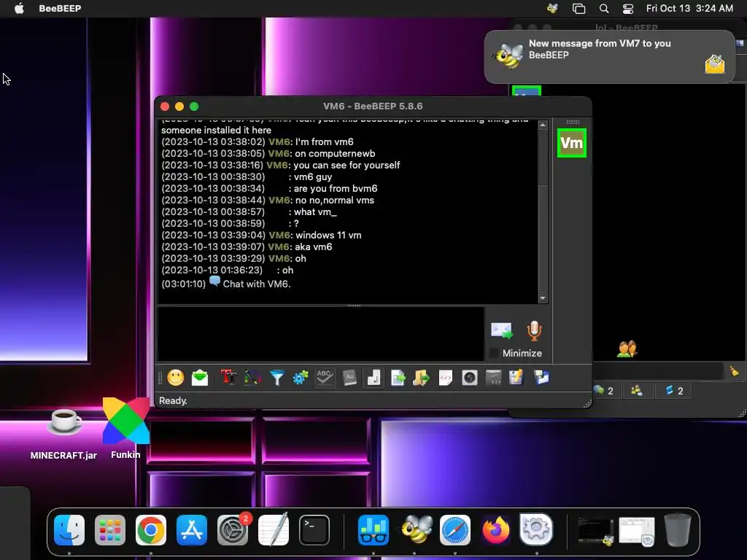Open Launchpad from the Dock

point(110,530)
